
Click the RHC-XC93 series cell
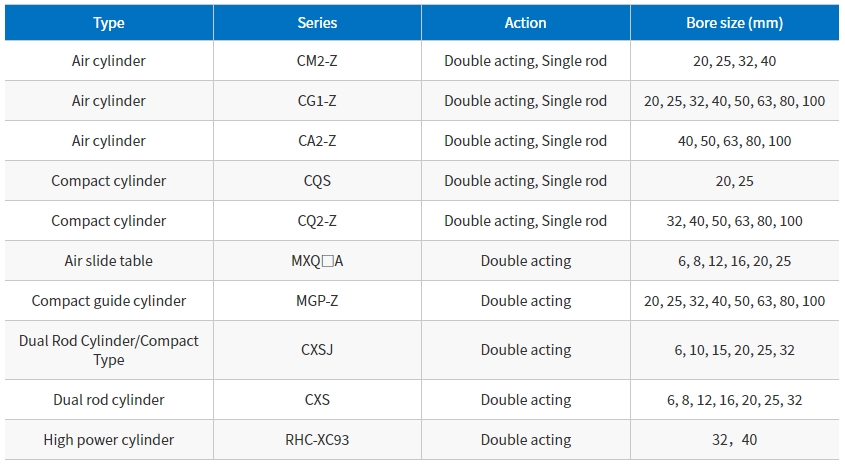click(x=317, y=440)
